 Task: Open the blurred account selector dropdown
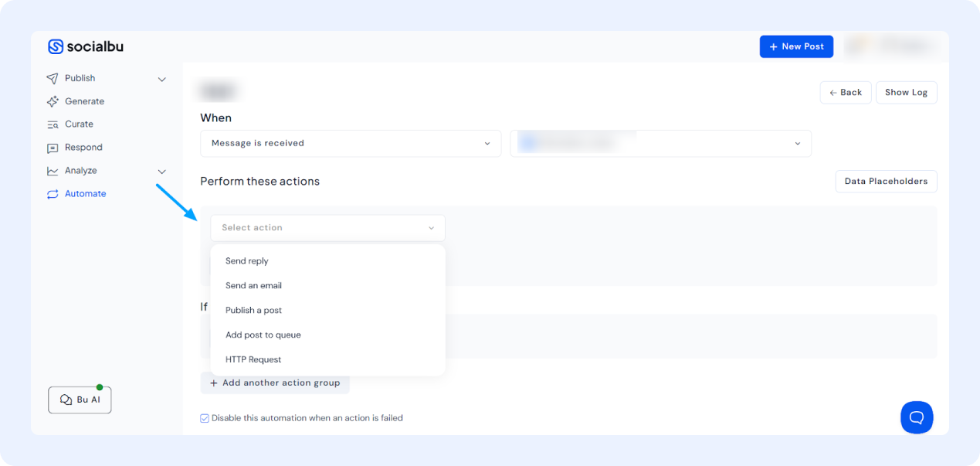coord(660,143)
